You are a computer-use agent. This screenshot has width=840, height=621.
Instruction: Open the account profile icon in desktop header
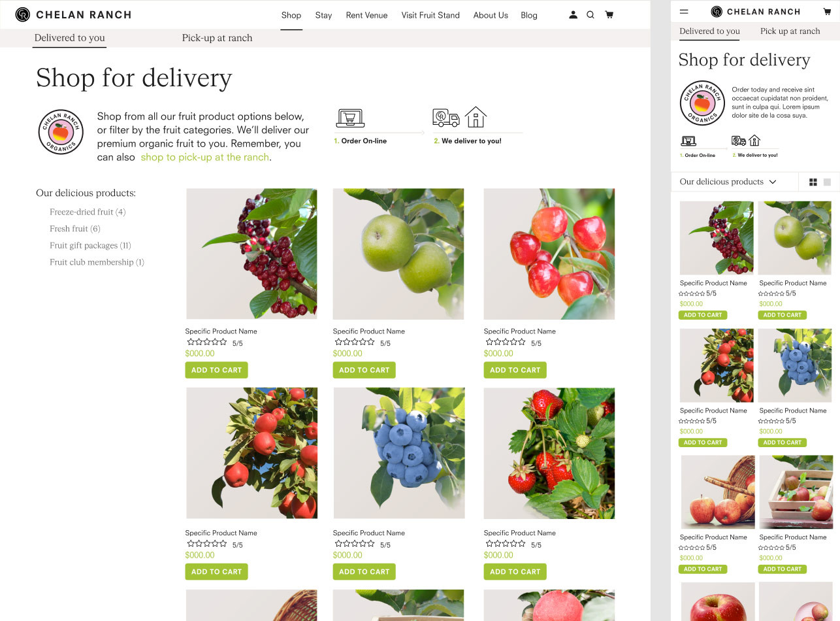[573, 14]
